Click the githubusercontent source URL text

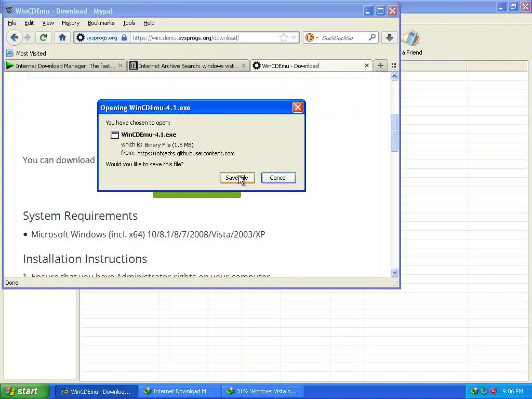[x=186, y=153]
